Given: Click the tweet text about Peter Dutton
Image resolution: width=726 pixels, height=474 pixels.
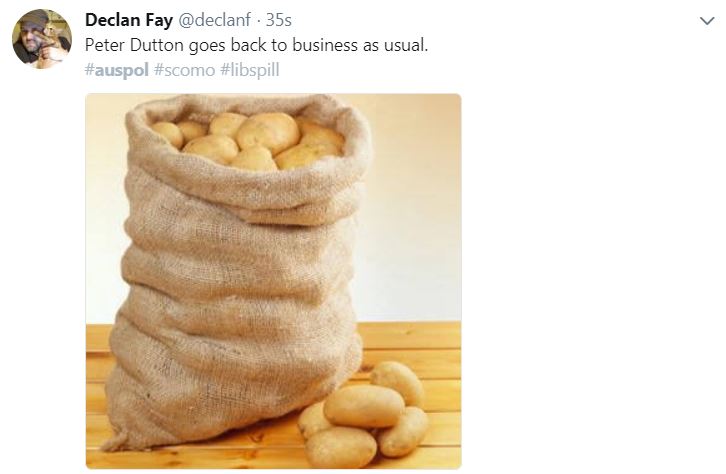Looking at the screenshot, I should 257,45.
